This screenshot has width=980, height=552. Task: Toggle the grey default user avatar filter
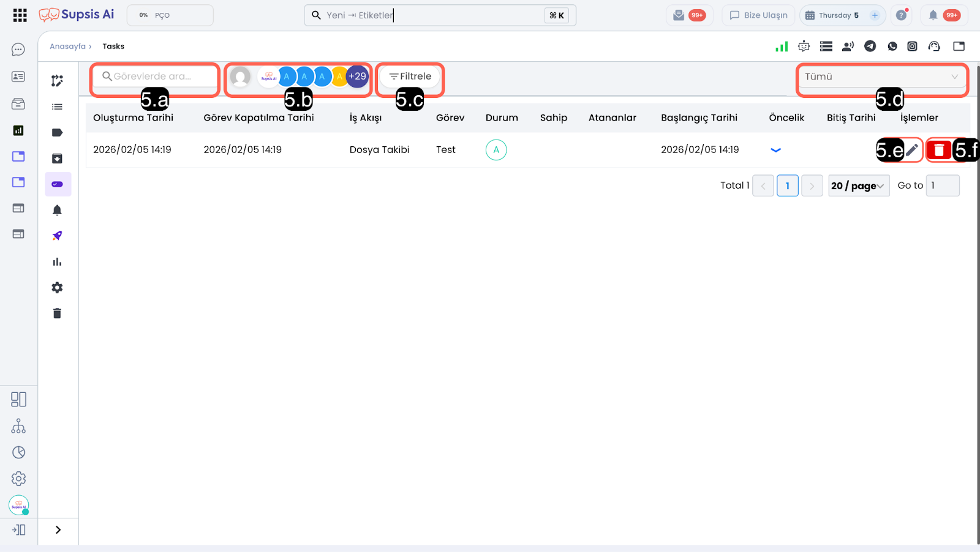(x=240, y=77)
